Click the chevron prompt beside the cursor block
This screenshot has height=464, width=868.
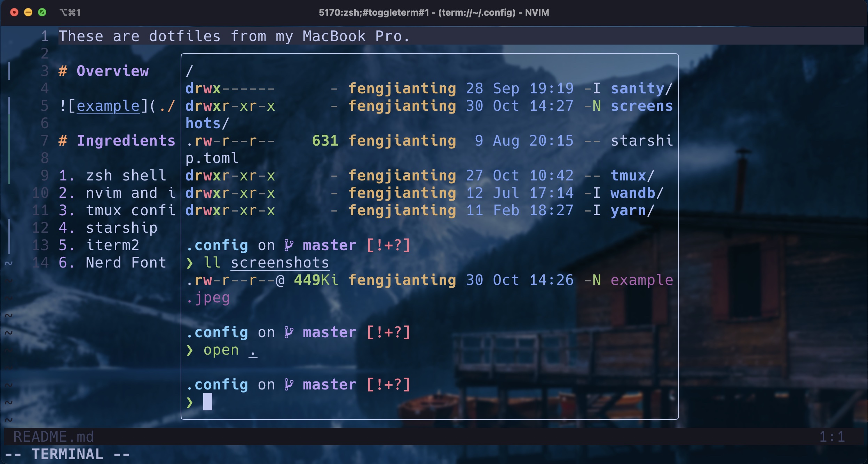click(x=190, y=402)
